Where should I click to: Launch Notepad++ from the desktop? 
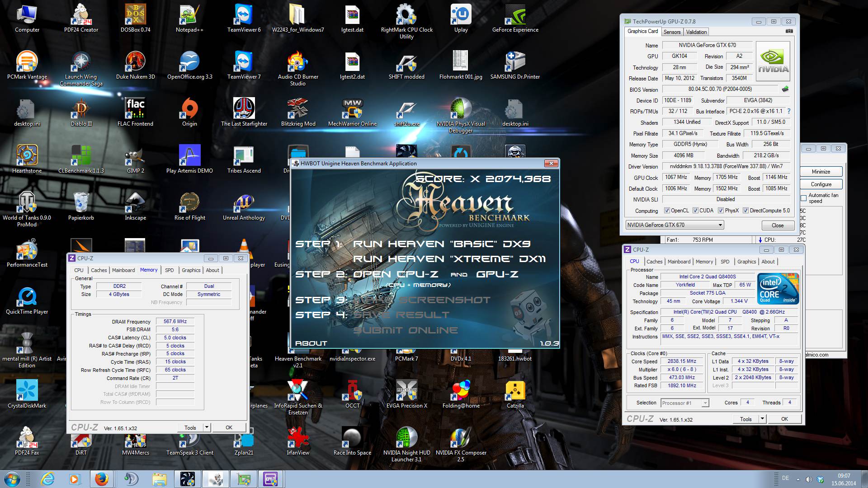click(189, 18)
